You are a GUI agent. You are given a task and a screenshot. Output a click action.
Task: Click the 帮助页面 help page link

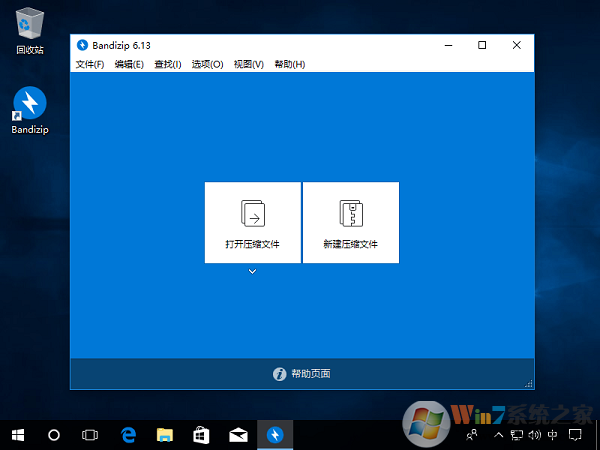(x=302, y=374)
